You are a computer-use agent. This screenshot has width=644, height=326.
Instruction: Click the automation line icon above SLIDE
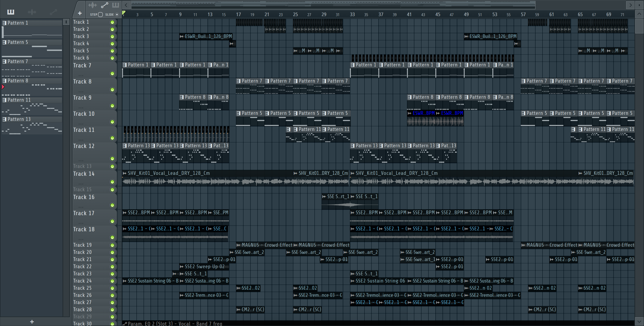point(104,5)
